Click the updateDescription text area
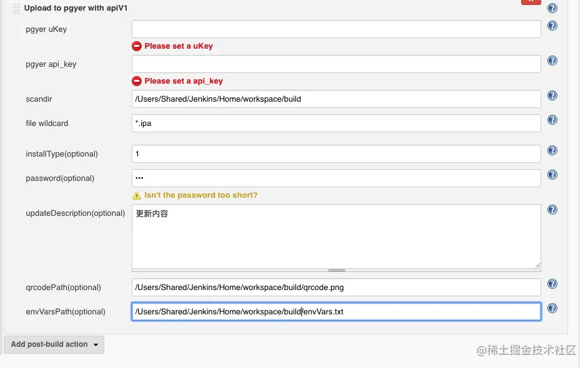The height and width of the screenshot is (368, 588). (336, 237)
